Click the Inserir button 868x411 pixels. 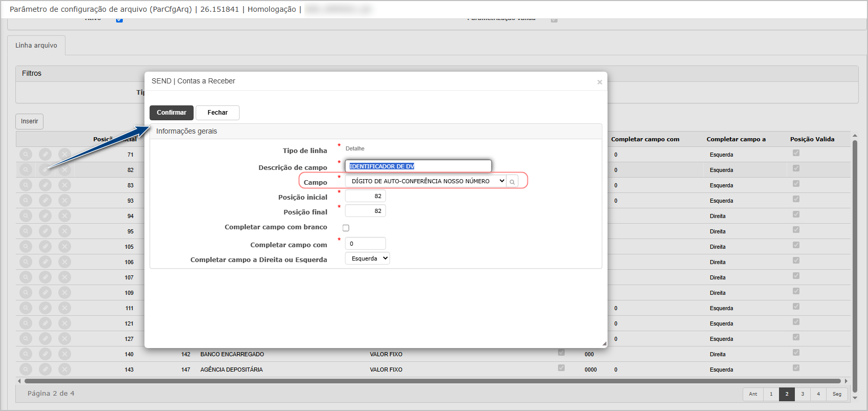coord(29,121)
